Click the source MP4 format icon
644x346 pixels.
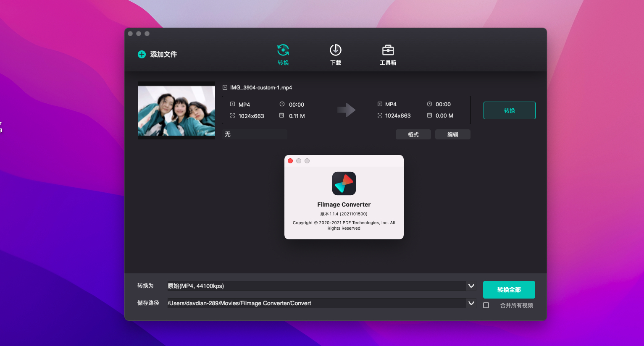(232, 104)
